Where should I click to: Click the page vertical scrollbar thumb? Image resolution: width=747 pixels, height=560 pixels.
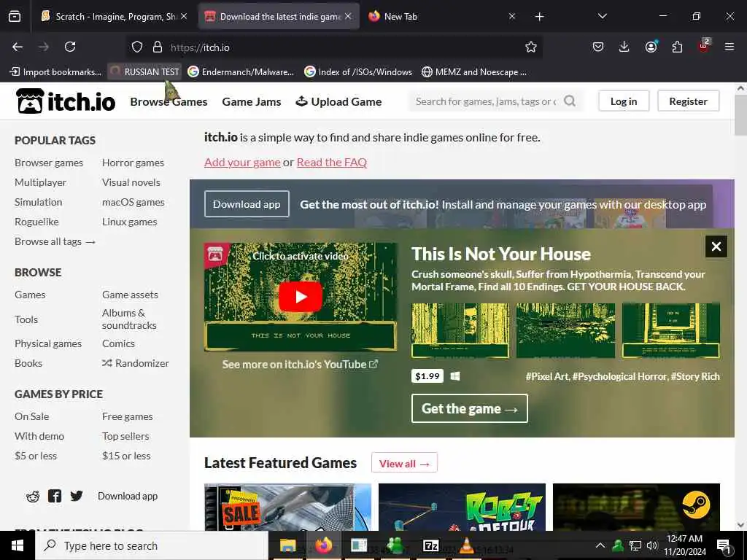pos(740,114)
